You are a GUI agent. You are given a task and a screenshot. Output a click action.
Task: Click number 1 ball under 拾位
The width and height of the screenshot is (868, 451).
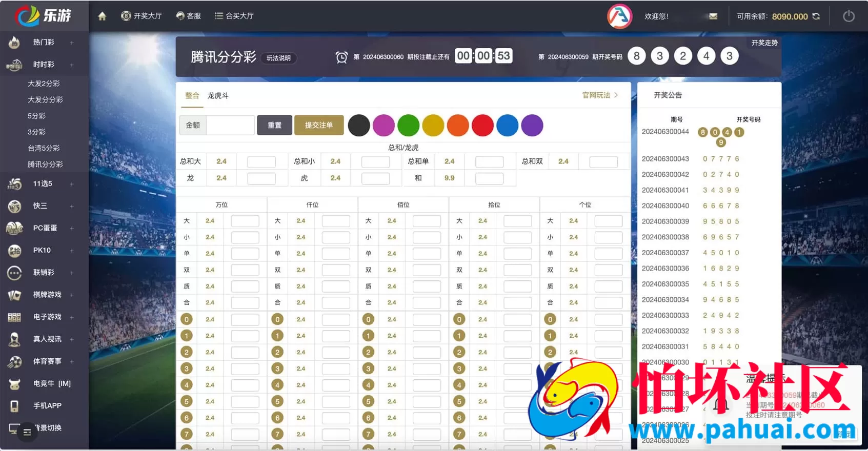[x=459, y=336]
